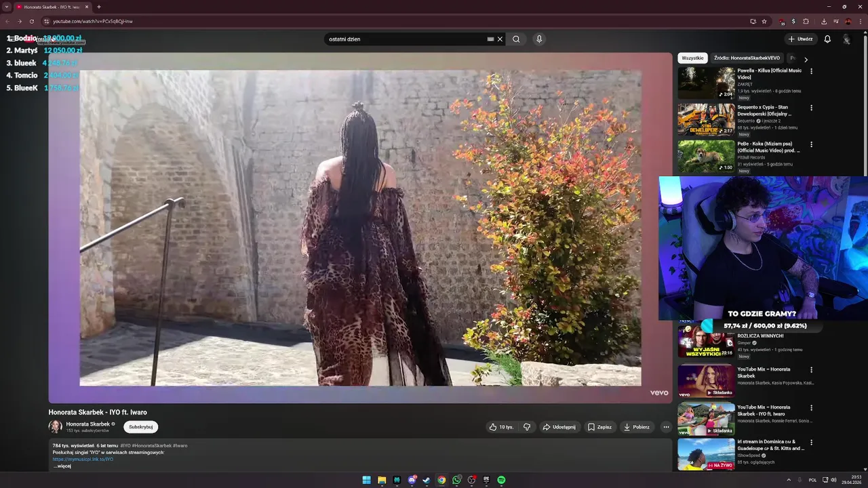The width and height of the screenshot is (868, 488).
Task: Like the video with thumbs up
Action: 501,427
